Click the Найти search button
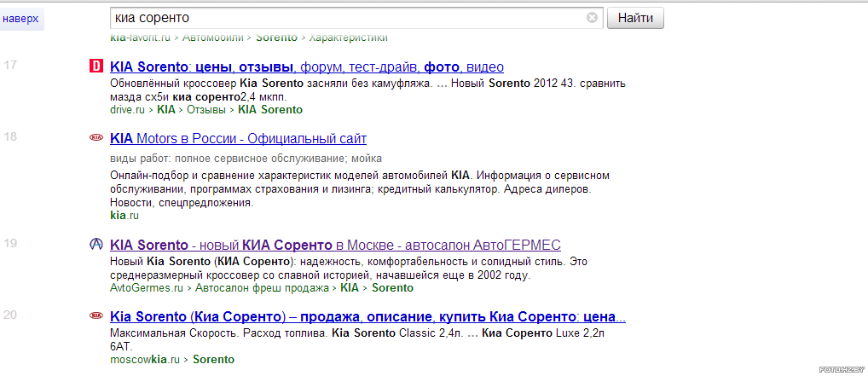The image size is (868, 376). (x=635, y=18)
